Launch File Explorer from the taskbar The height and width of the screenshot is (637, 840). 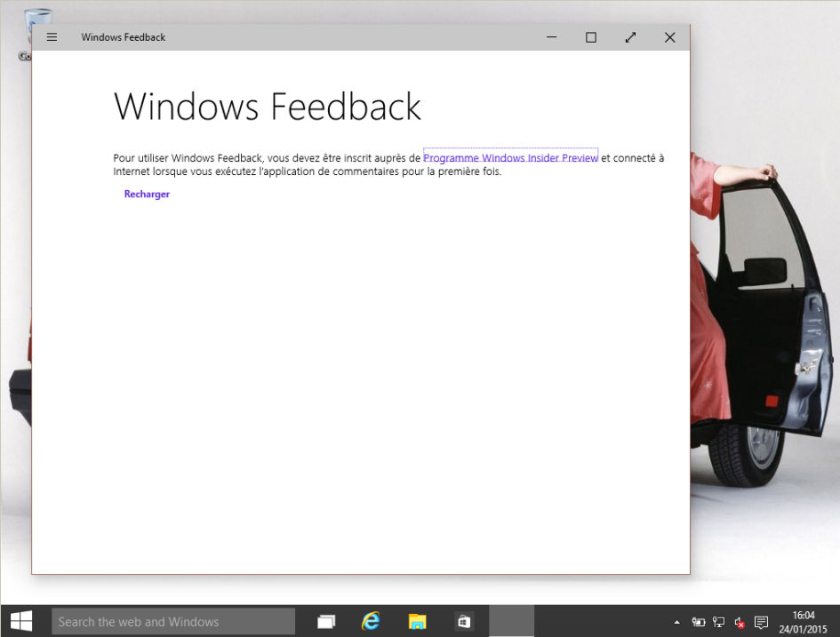point(417,621)
